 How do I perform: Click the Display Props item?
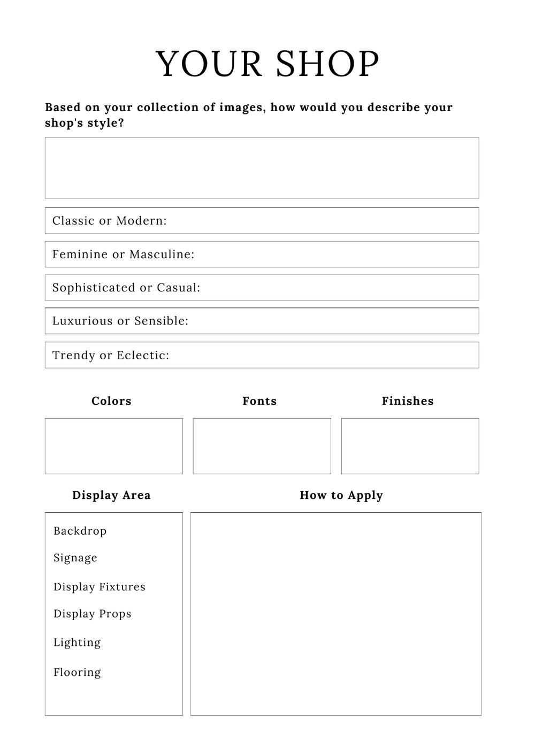pos(93,614)
